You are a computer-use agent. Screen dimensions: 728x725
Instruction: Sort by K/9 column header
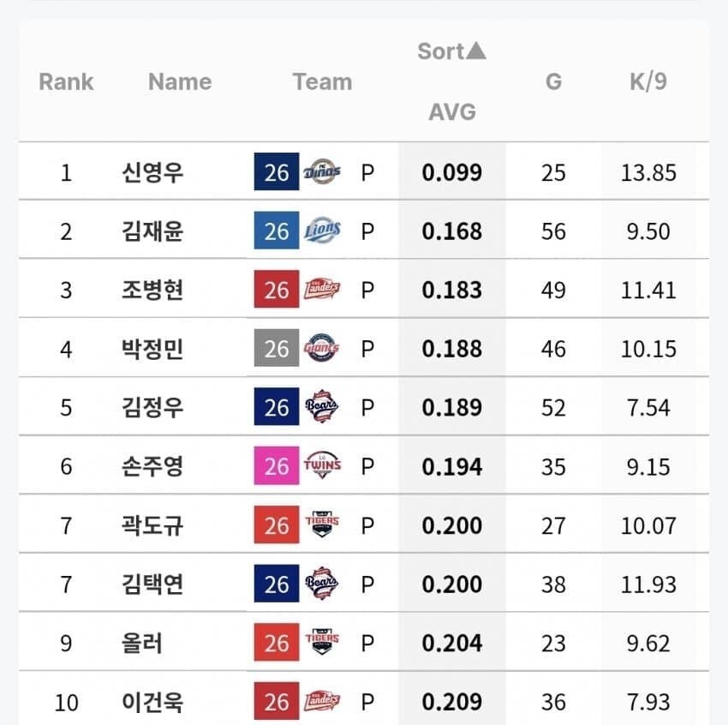click(x=648, y=81)
